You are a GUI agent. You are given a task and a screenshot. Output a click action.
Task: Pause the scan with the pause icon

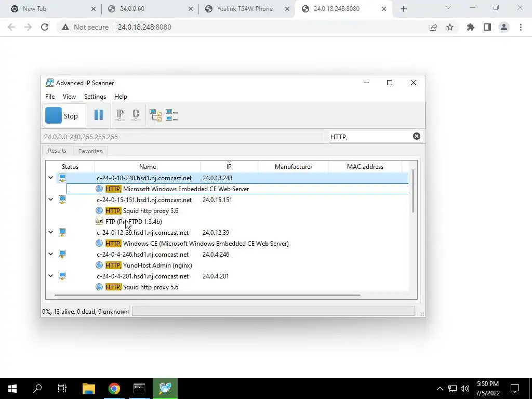pos(99,115)
